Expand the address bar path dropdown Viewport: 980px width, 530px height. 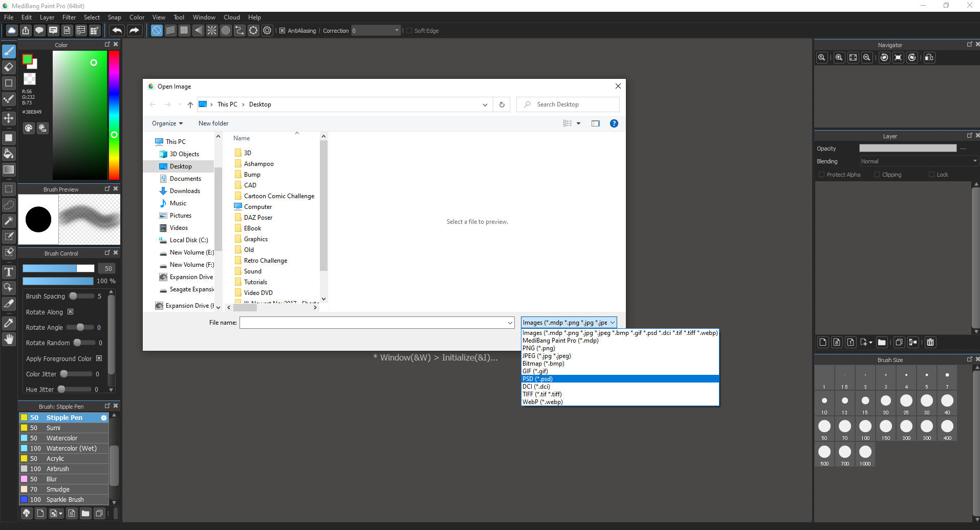(x=485, y=104)
